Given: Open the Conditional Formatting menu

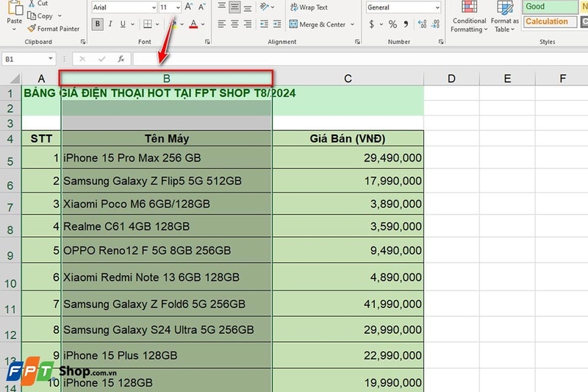Looking at the screenshot, I should [x=469, y=16].
